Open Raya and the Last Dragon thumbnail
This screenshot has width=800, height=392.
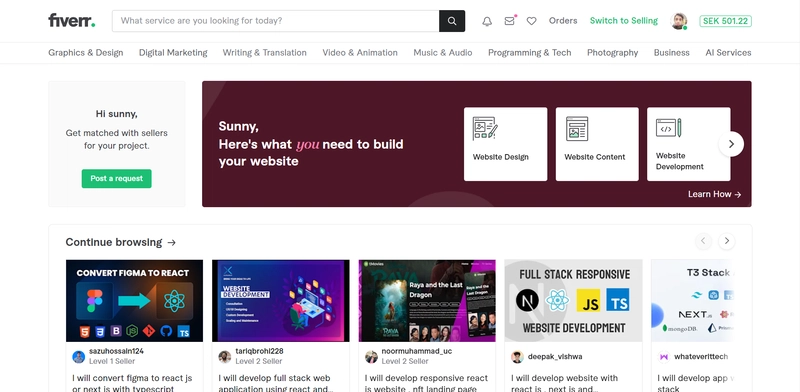tap(427, 301)
